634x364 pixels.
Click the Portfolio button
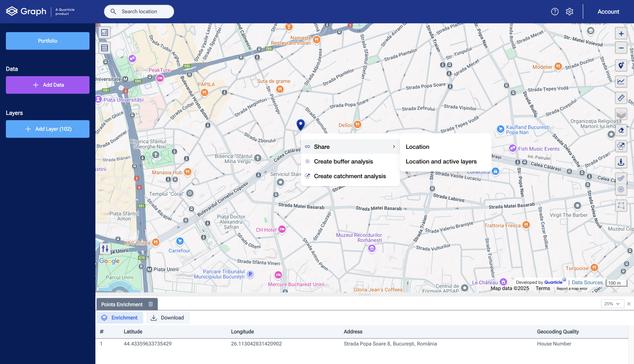(x=48, y=41)
